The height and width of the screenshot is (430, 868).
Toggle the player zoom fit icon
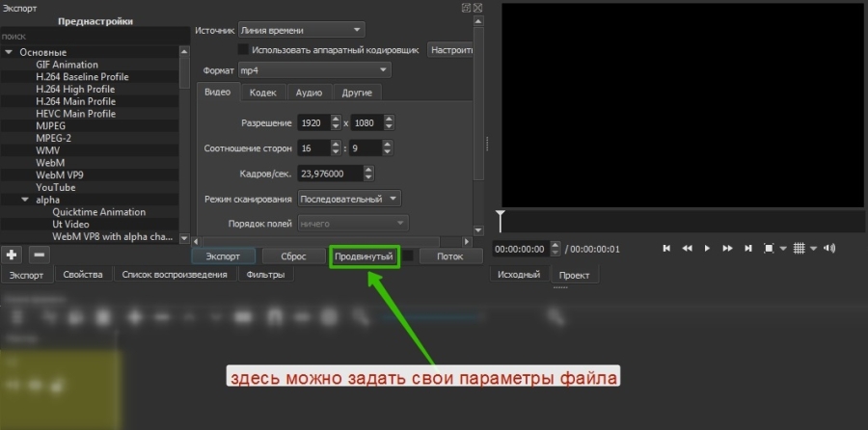click(x=769, y=249)
